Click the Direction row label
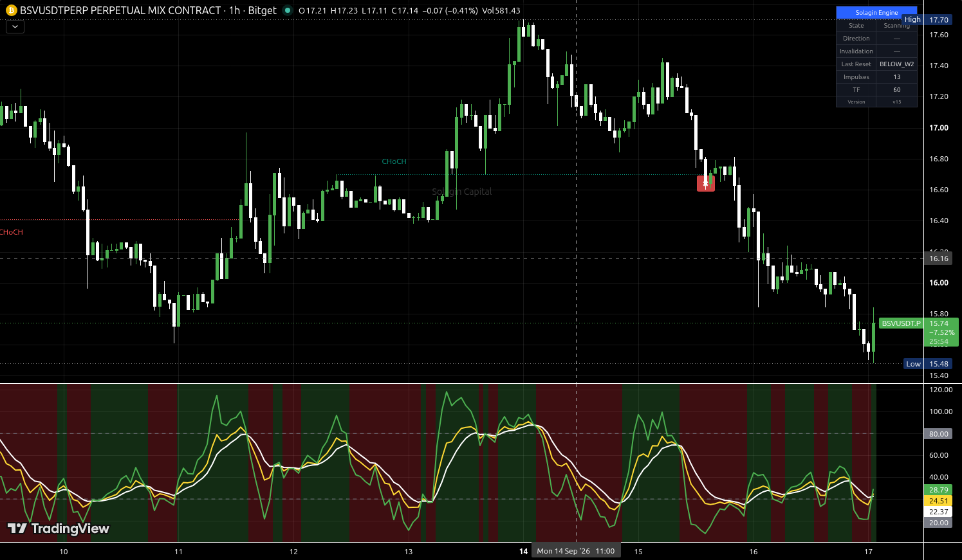Viewport: 962px width, 560px height. [x=856, y=39]
